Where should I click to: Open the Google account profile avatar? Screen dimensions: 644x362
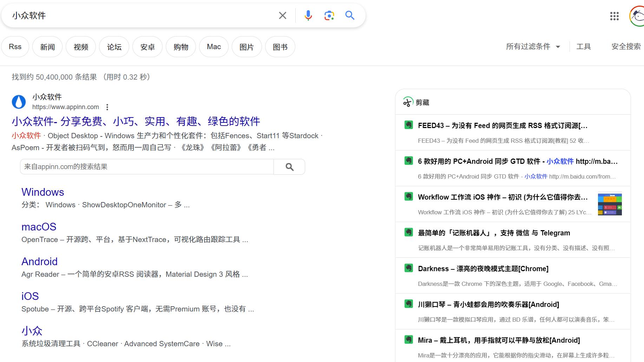637,16
